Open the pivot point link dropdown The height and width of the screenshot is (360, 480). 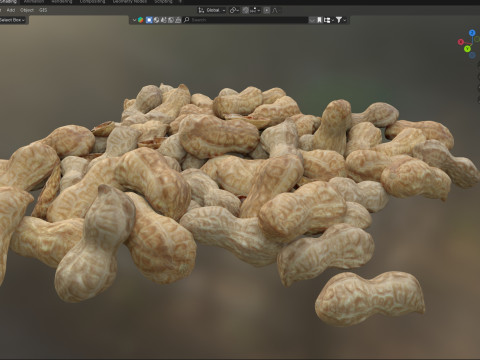234,10
